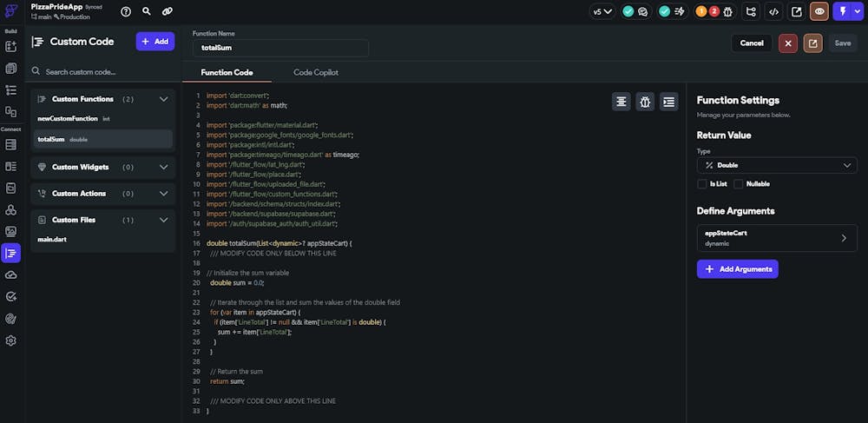This screenshot has width=868, height=423.
Task: Click inside the Search custom code field
Action: click(x=102, y=72)
